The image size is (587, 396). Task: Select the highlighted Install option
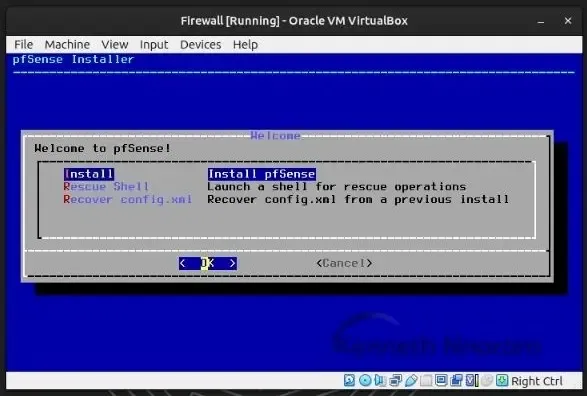tap(89, 174)
